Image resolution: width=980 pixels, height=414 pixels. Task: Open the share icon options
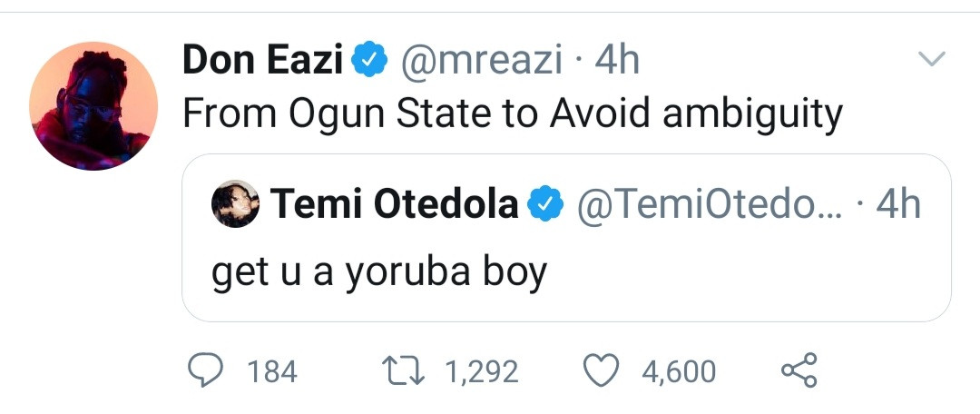click(x=799, y=370)
